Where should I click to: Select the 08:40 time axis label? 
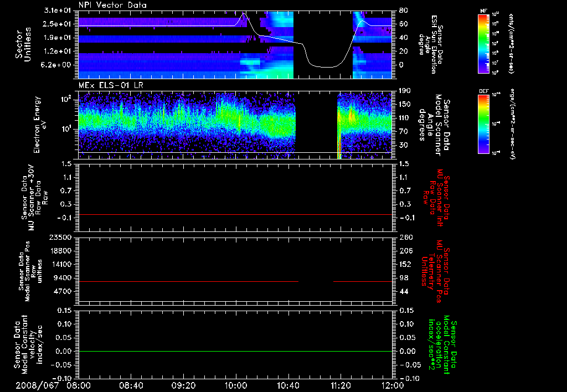[131, 385]
